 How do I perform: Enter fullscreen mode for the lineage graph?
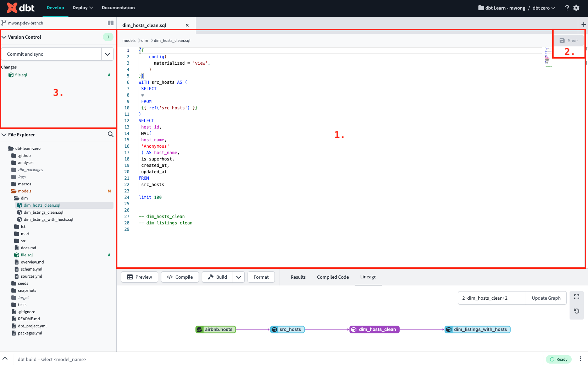tap(577, 297)
